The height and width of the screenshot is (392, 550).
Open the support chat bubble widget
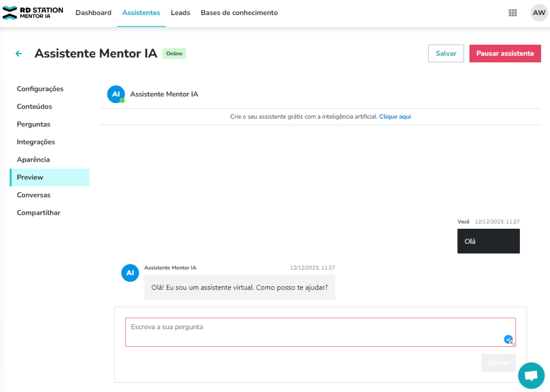click(531, 375)
